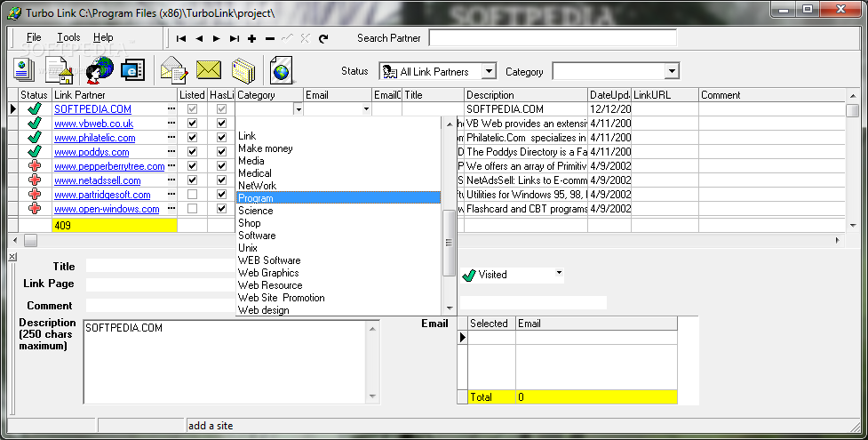This screenshot has height=440, width=868.
Task: Toggle Listed checkbox for www.philatelic.com
Action: point(192,138)
